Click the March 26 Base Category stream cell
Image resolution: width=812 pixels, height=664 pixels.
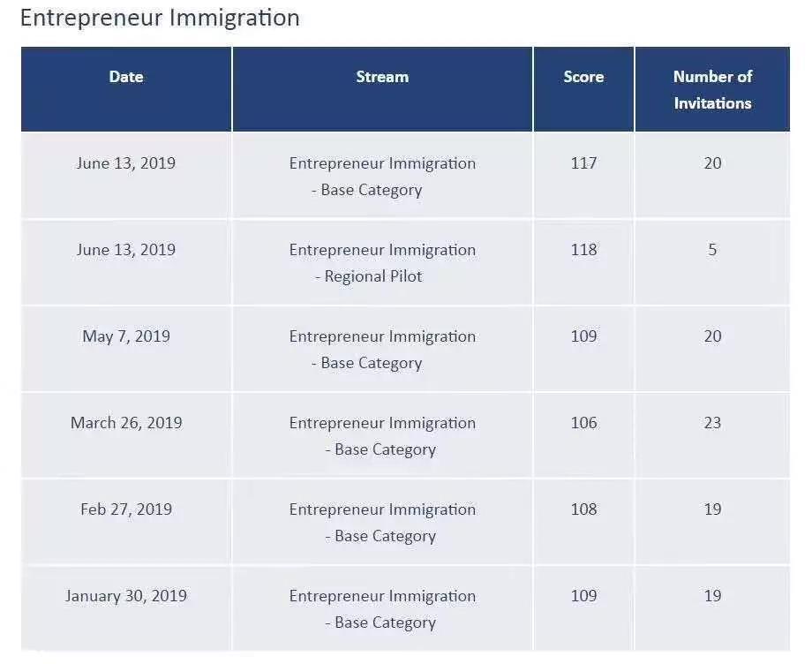point(382,435)
